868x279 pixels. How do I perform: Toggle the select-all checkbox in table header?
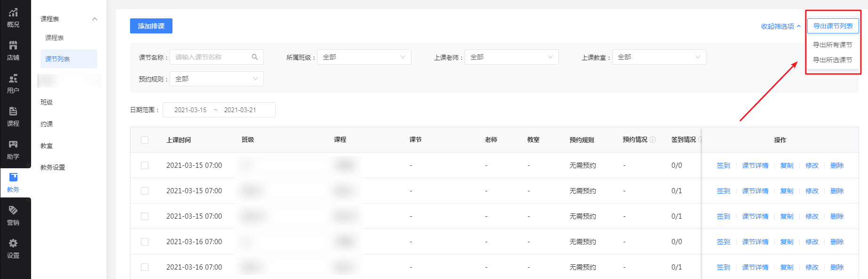coord(145,140)
